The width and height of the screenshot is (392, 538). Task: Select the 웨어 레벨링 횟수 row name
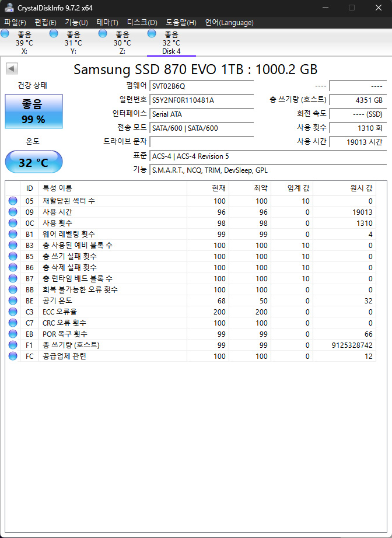coord(69,234)
